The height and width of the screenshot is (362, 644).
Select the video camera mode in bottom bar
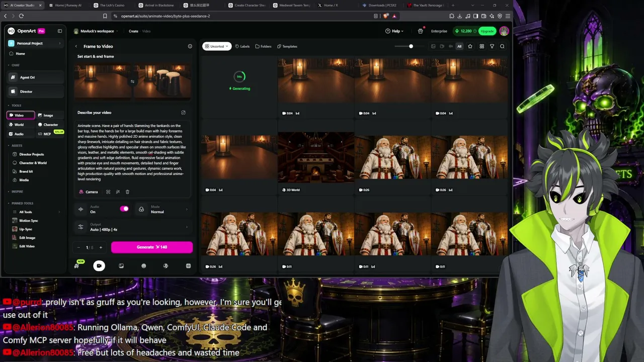pyautogui.click(x=99, y=266)
